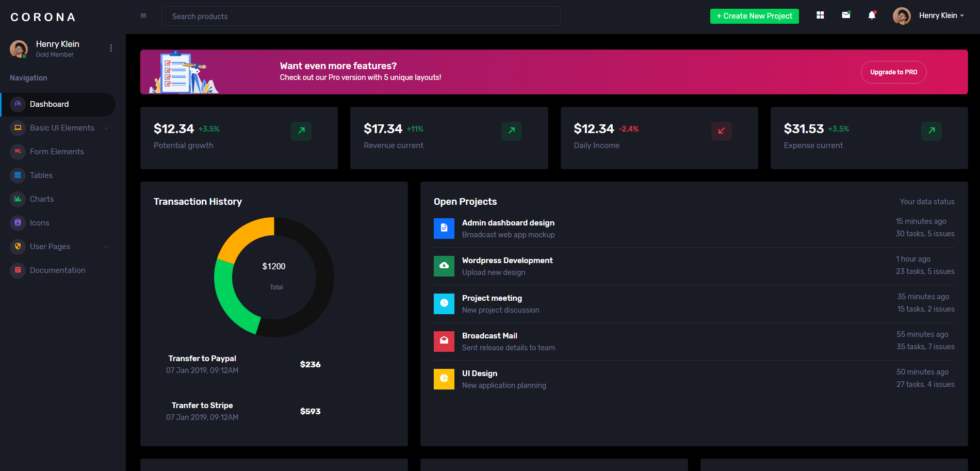Click sidebar profile picture of Henry Klein
Viewport: 980px width, 471px height.
click(x=19, y=49)
